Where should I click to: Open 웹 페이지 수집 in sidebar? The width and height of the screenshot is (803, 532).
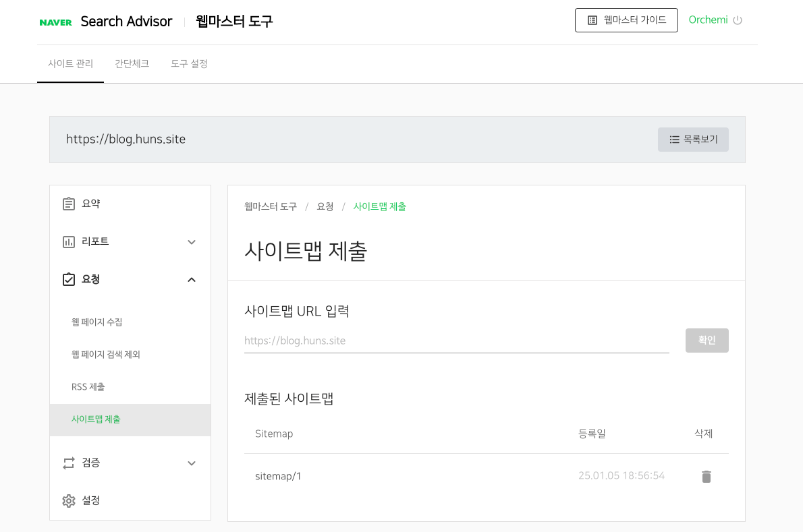click(96, 322)
